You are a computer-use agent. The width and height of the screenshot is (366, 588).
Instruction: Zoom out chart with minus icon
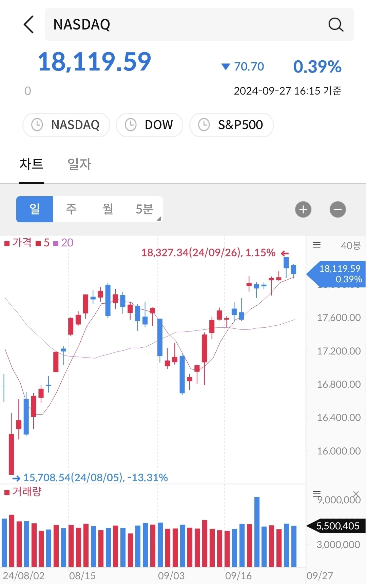tap(338, 209)
